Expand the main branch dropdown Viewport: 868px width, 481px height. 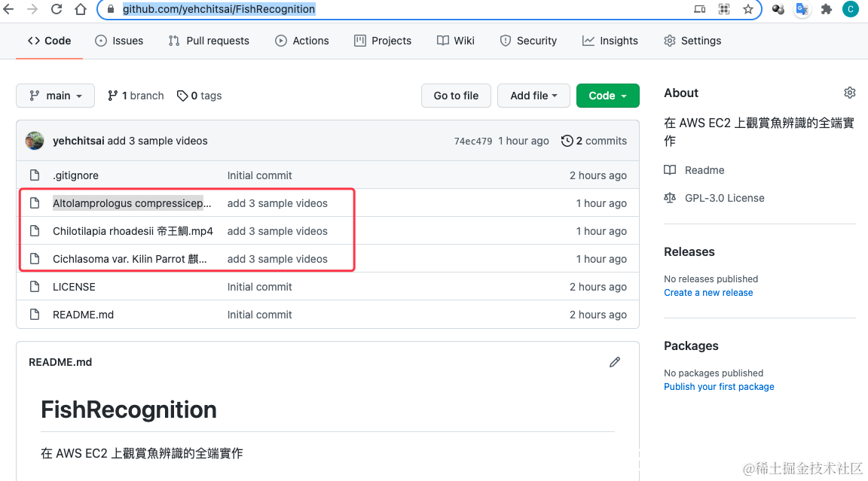[x=55, y=96]
